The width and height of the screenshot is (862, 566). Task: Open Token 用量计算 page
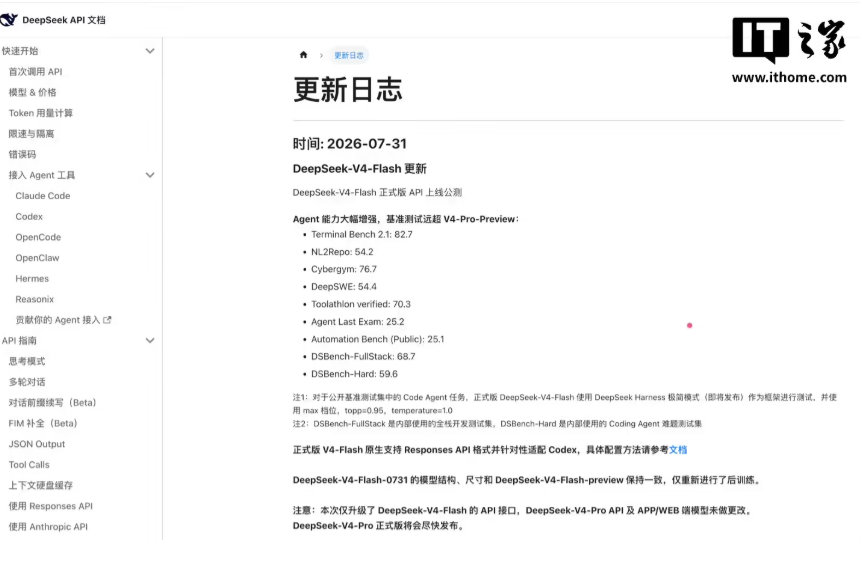tap(41, 113)
